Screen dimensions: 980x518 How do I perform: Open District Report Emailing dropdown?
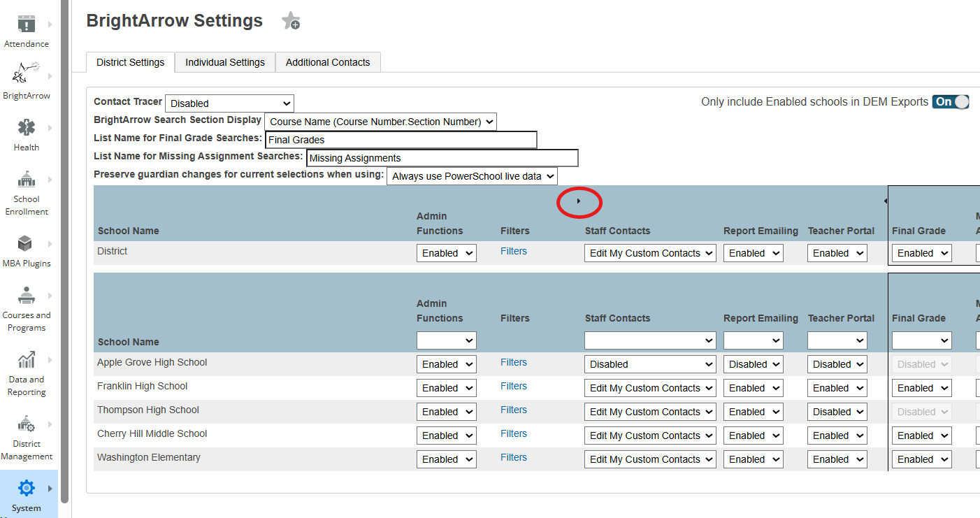click(x=754, y=253)
